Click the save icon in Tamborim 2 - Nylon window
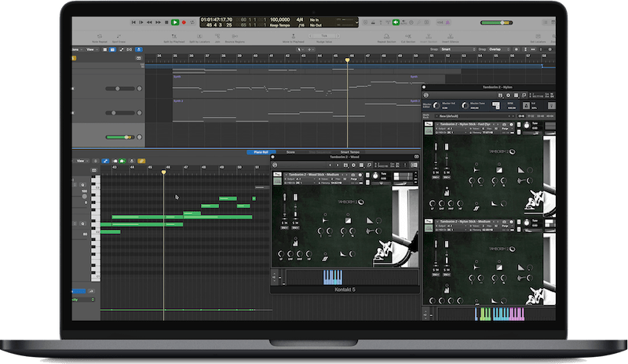 500,95
